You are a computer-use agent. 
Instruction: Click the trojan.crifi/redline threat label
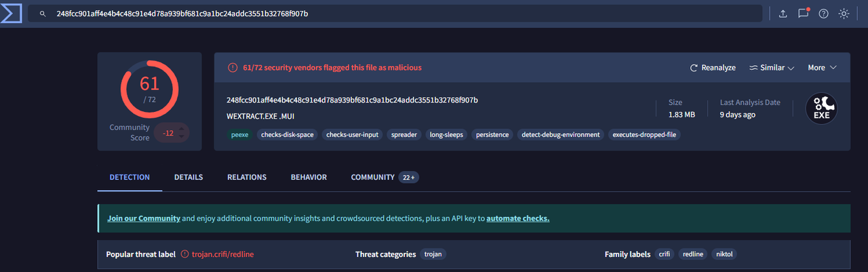tap(222, 254)
